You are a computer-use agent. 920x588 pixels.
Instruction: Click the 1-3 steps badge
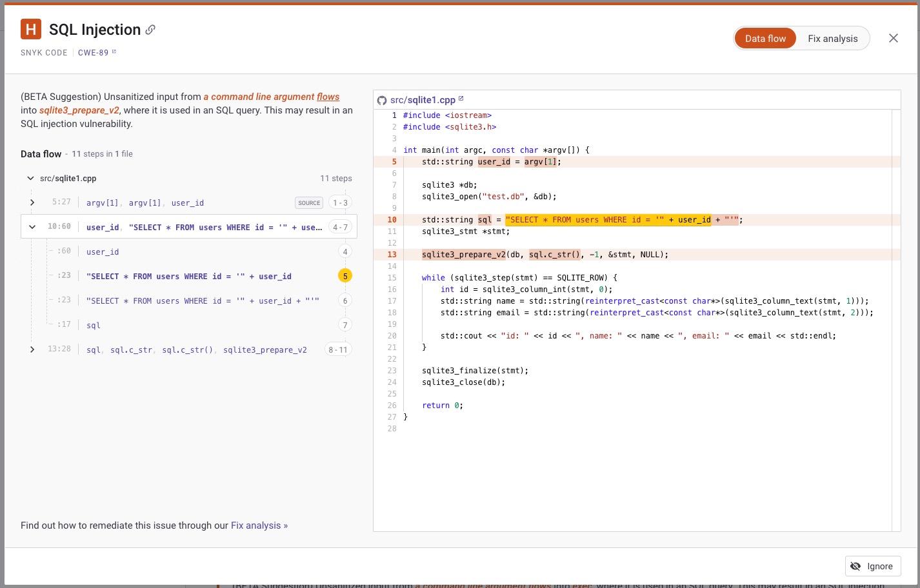click(x=340, y=202)
